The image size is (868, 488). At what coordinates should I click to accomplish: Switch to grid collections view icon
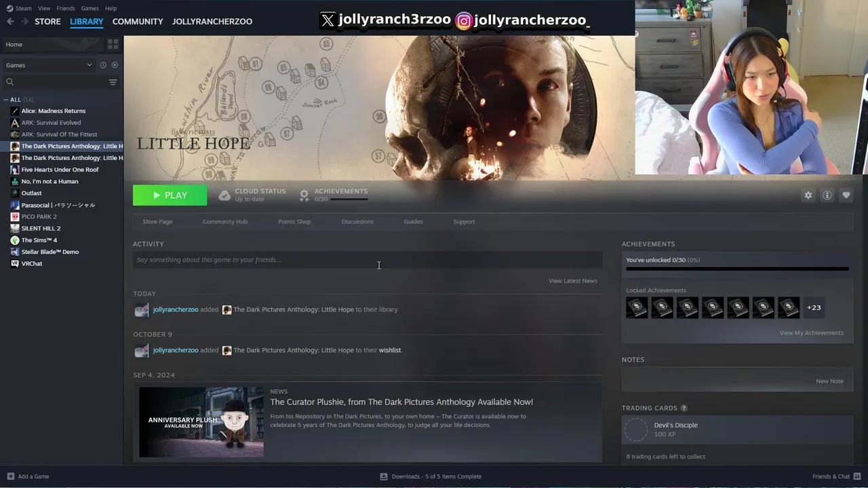point(113,44)
